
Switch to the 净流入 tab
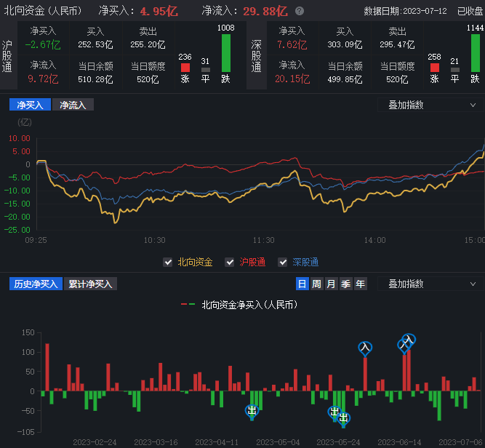click(73, 105)
